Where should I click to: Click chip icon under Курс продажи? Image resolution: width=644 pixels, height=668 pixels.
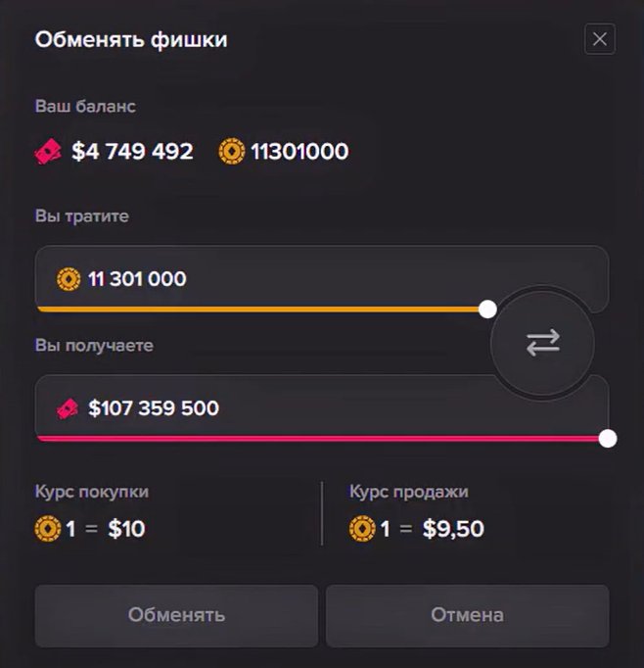point(362,529)
